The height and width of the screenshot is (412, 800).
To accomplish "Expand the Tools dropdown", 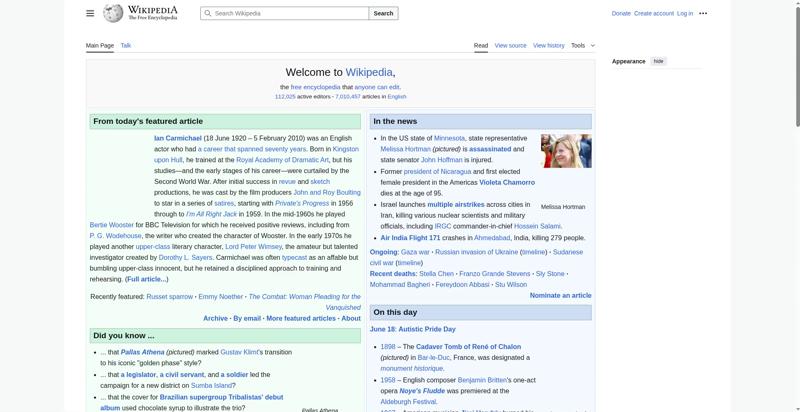I will (x=583, y=45).
